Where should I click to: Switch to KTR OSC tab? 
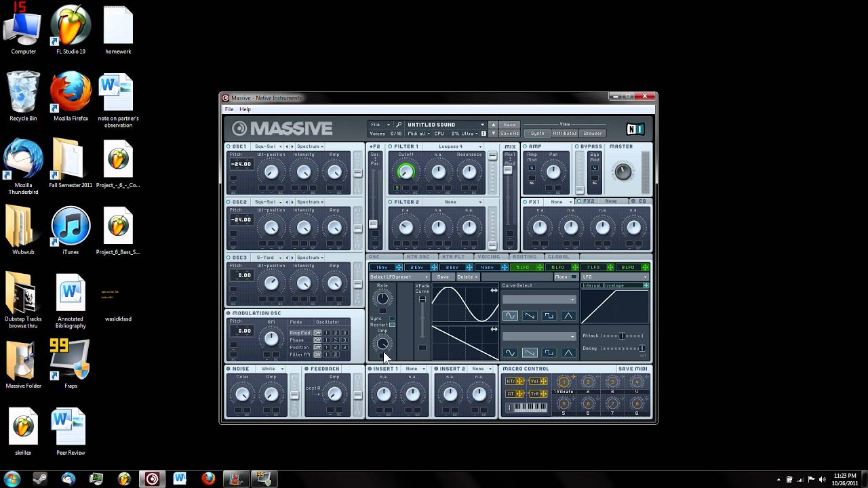tap(418, 257)
